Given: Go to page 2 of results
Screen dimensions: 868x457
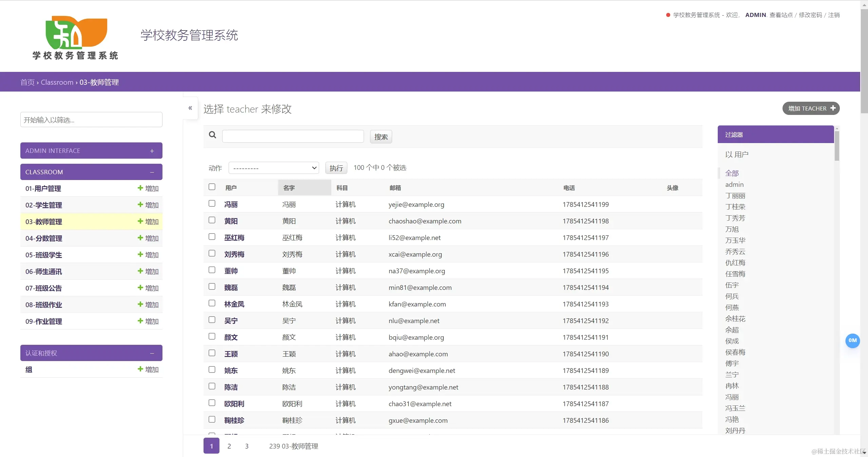Looking at the screenshot, I should (x=229, y=446).
